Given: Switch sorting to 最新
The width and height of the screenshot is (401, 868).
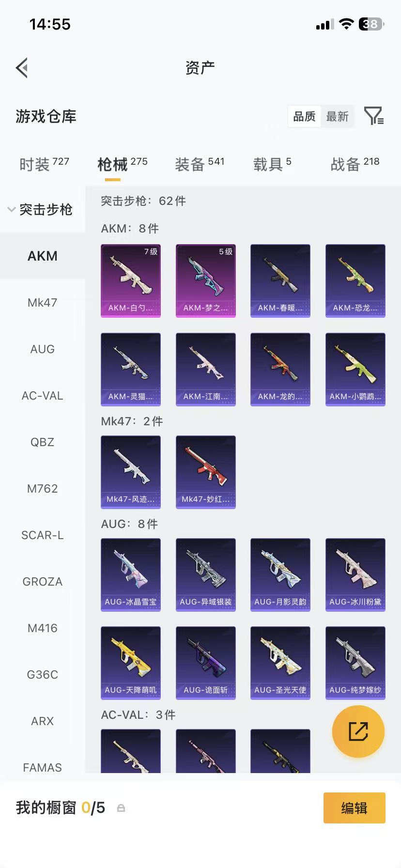Looking at the screenshot, I should [x=338, y=116].
